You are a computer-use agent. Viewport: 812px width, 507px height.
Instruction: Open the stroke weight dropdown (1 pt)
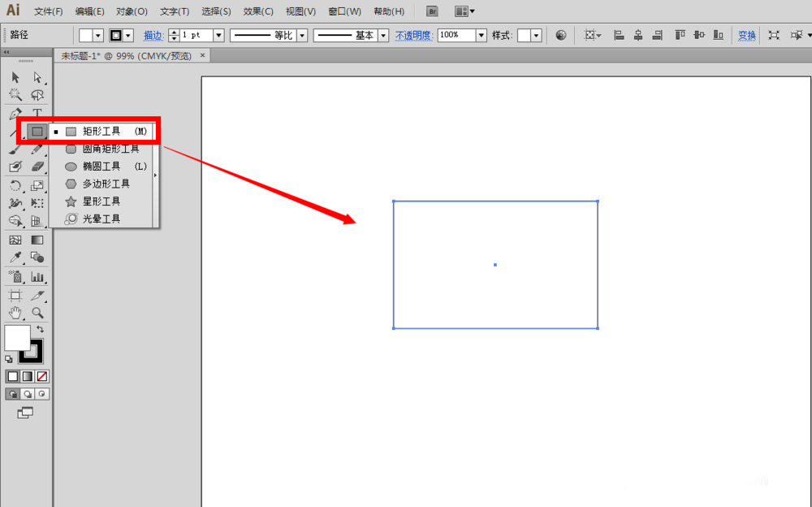(x=218, y=36)
